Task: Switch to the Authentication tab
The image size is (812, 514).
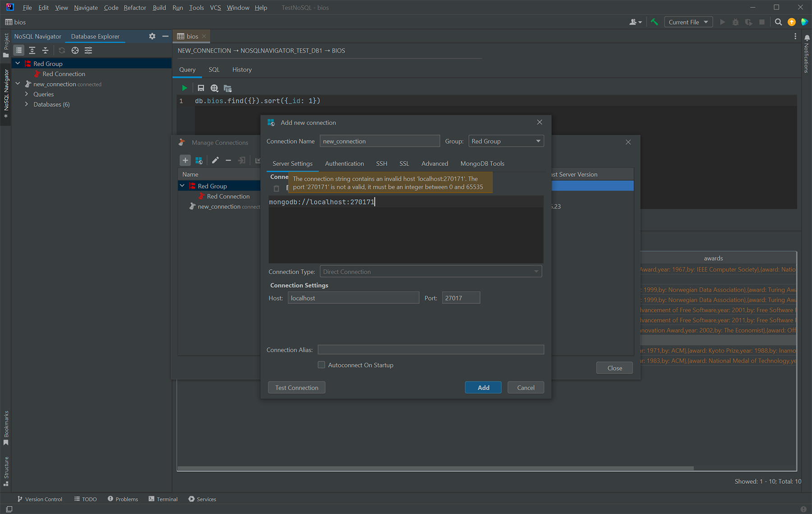Action: click(x=344, y=164)
